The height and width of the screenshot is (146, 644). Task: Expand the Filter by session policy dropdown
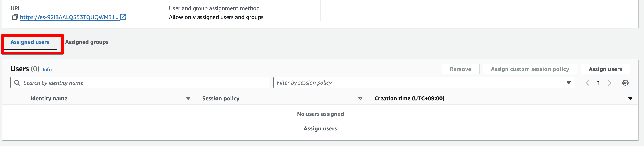pos(569,83)
